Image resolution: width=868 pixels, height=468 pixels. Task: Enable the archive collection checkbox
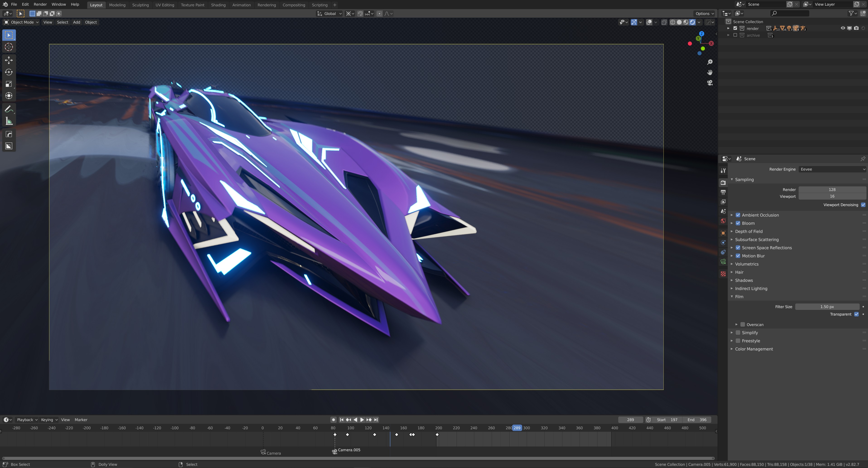(735, 35)
